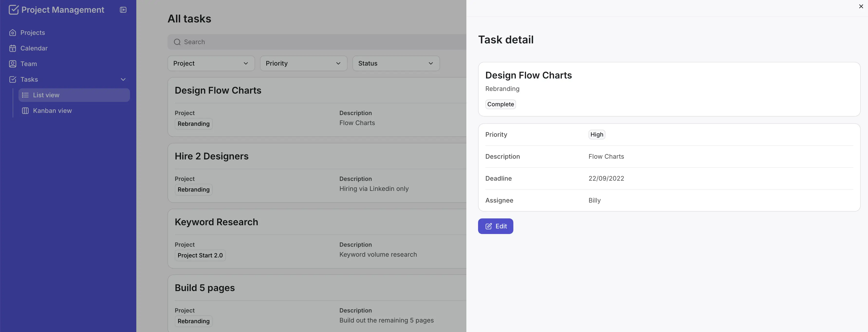The width and height of the screenshot is (868, 332).
Task: Click the Project Management logo checkmark
Action: (x=13, y=10)
